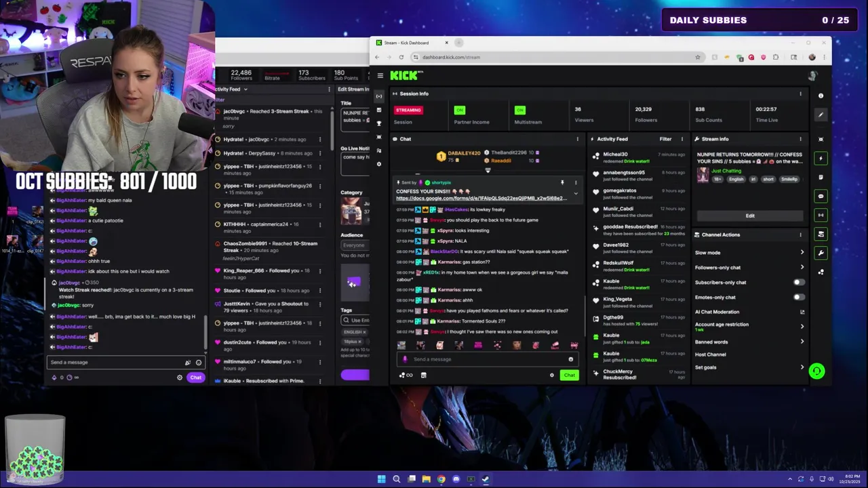Open Session Info options menu

click(x=800, y=94)
